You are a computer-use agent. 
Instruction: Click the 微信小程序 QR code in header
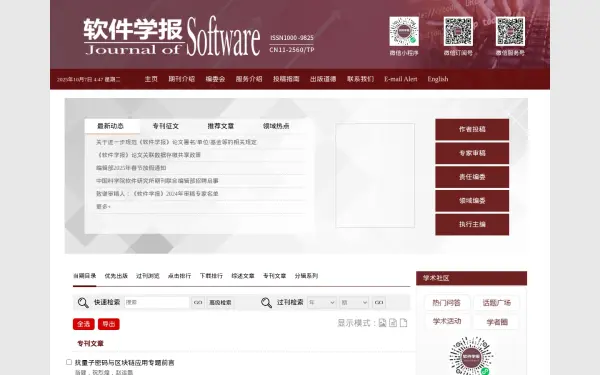click(404, 31)
